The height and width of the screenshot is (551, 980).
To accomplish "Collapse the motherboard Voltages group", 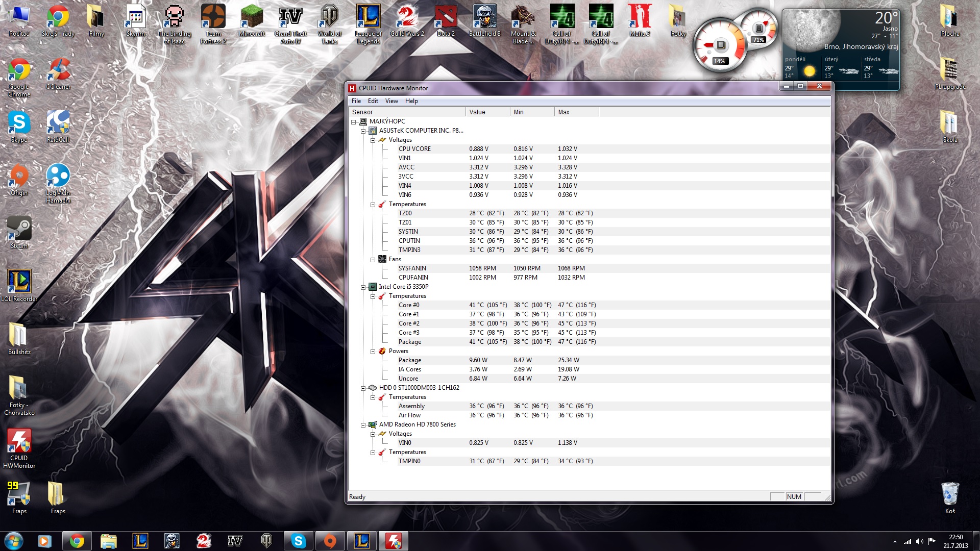I will point(373,140).
